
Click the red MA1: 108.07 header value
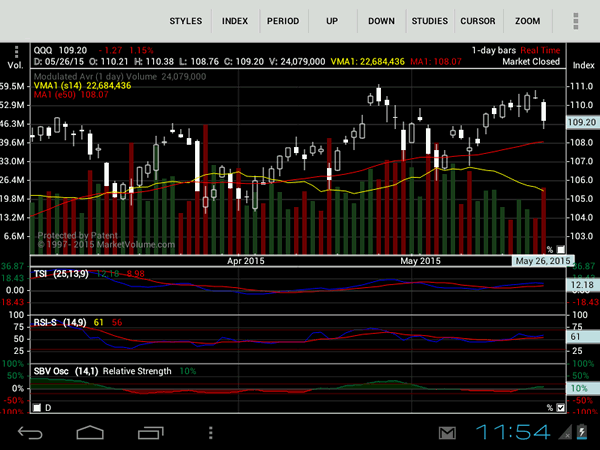pyautogui.click(x=436, y=62)
